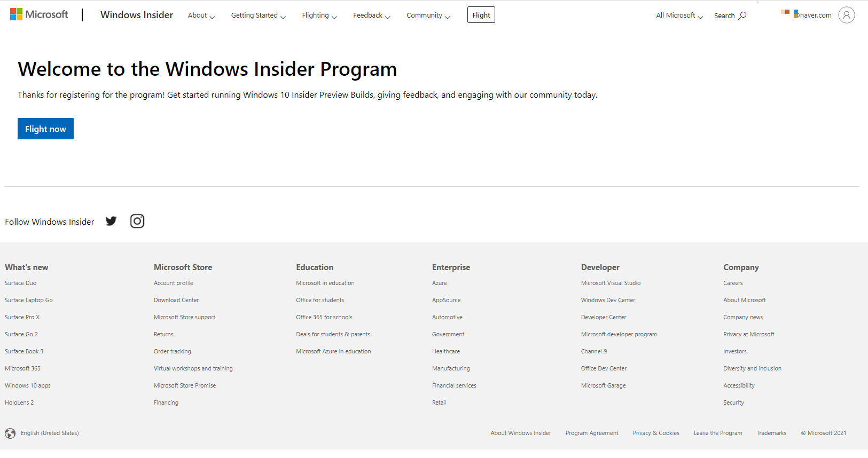
Task: Open Office Dev Center link
Action: click(604, 368)
